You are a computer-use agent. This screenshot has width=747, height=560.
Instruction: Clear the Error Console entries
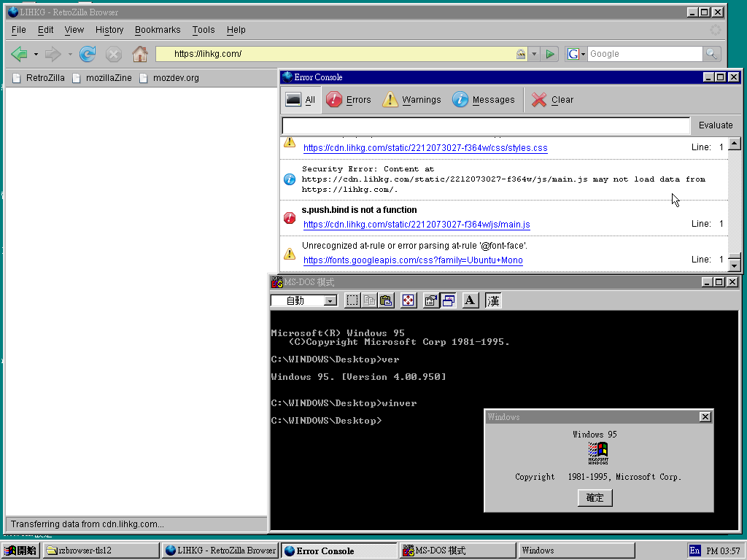[x=552, y=99]
